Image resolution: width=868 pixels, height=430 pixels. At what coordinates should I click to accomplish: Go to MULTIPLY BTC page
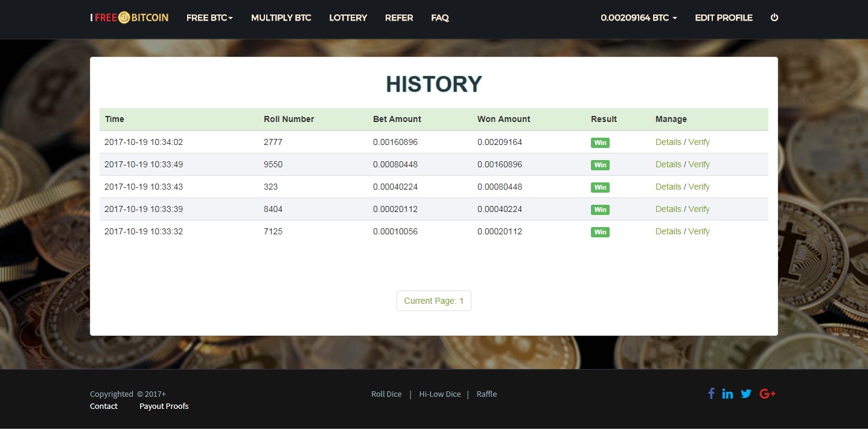281,18
